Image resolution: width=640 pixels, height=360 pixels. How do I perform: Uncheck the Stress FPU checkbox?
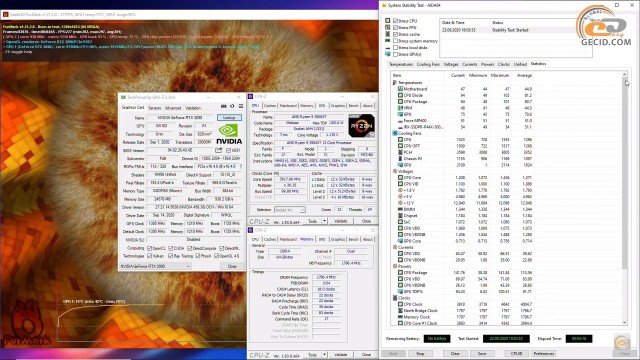(x=395, y=27)
